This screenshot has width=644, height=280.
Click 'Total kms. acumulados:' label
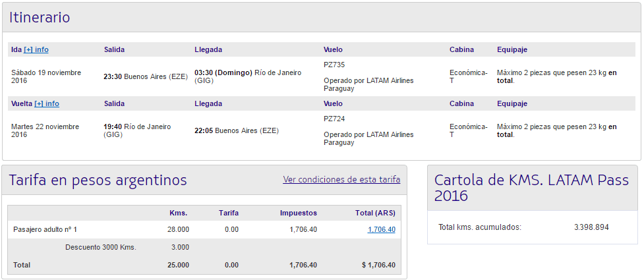(x=480, y=227)
